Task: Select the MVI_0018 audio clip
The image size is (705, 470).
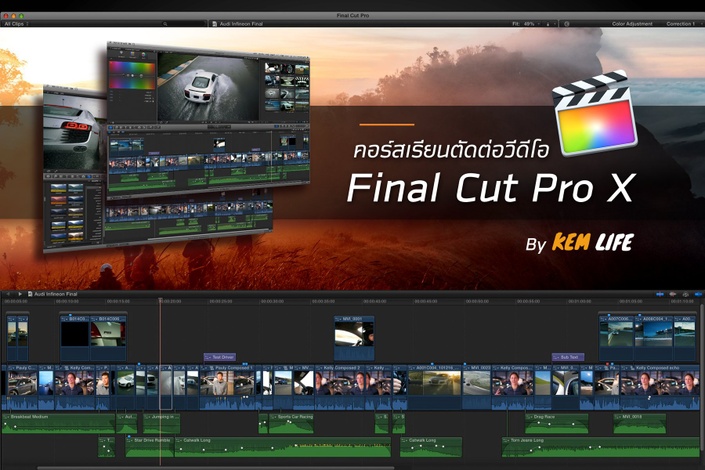Action: [x=640, y=424]
